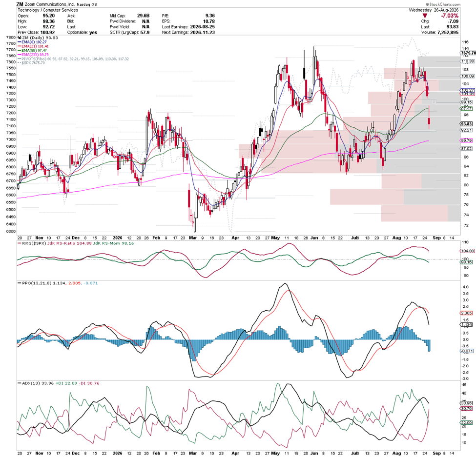476x457 pixels.
Task: Select the High value 98.36
Action: 48,21
